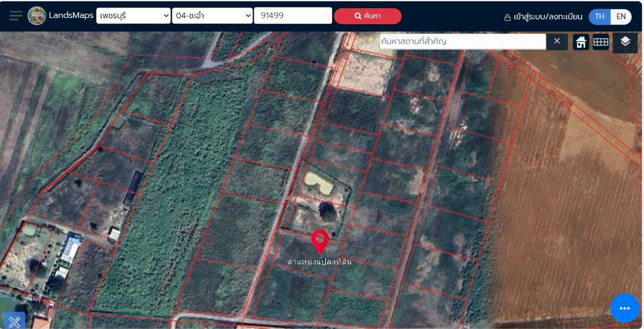Open the blue three-dots chat bubble

click(624, 308)
